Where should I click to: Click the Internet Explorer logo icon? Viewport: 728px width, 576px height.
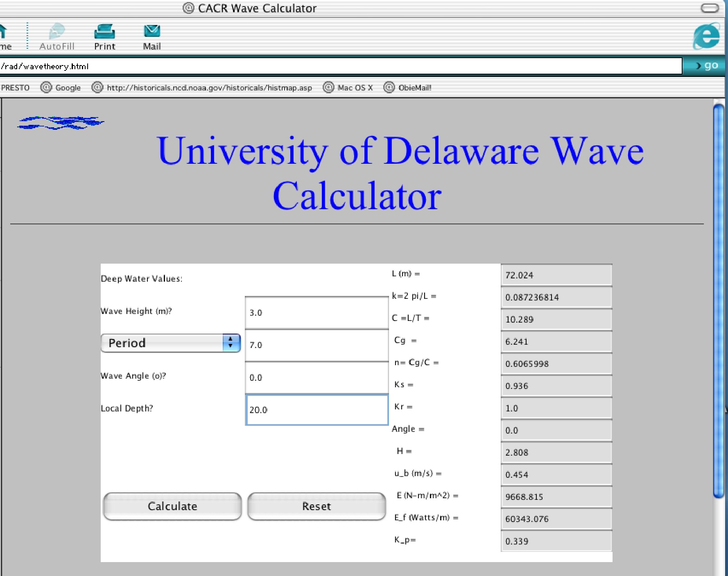pyautogui.click(x=707, y=36)
